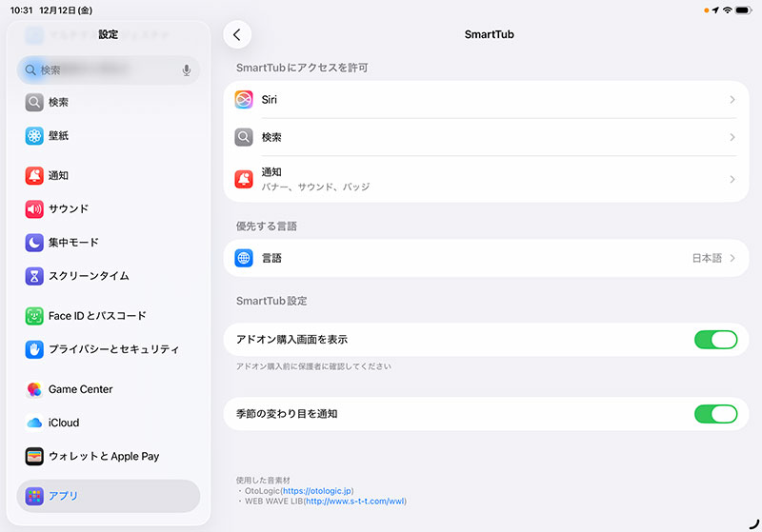Viewport: 762px width, 532px height.
Task: Select the アプリ grid icon
Action: coord(34,496)
